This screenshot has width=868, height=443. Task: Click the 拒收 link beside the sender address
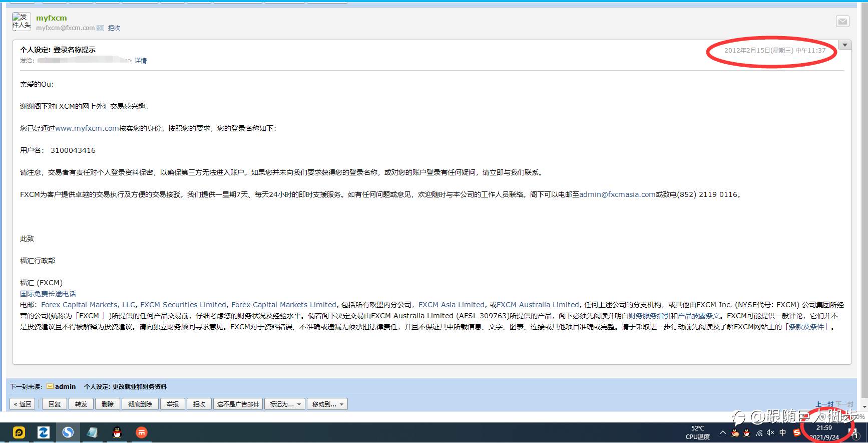pos(114,28)
